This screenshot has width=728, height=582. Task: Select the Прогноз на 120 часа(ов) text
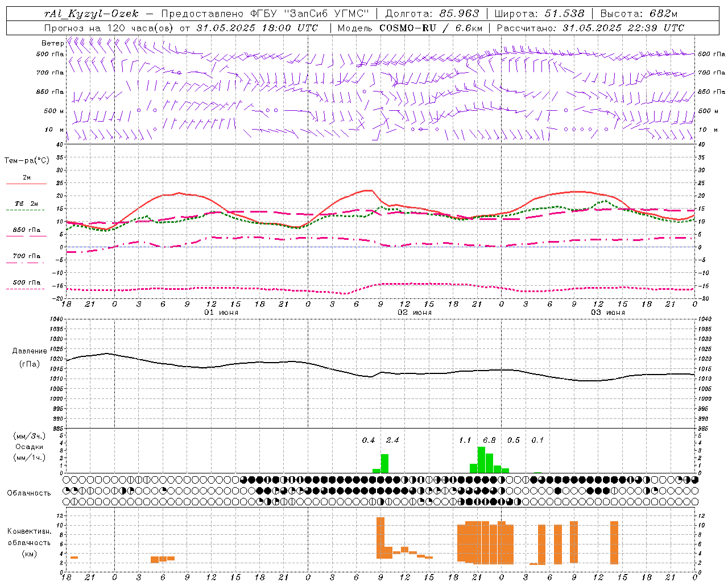(x=109, y=28)
